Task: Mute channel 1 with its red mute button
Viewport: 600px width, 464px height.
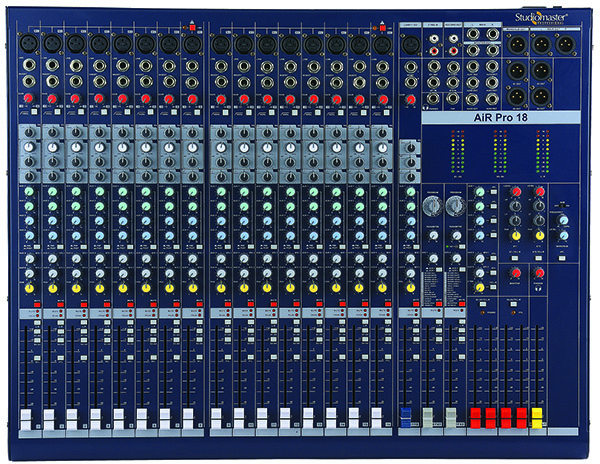Action: pyautogui.click(x=37, y=304)
